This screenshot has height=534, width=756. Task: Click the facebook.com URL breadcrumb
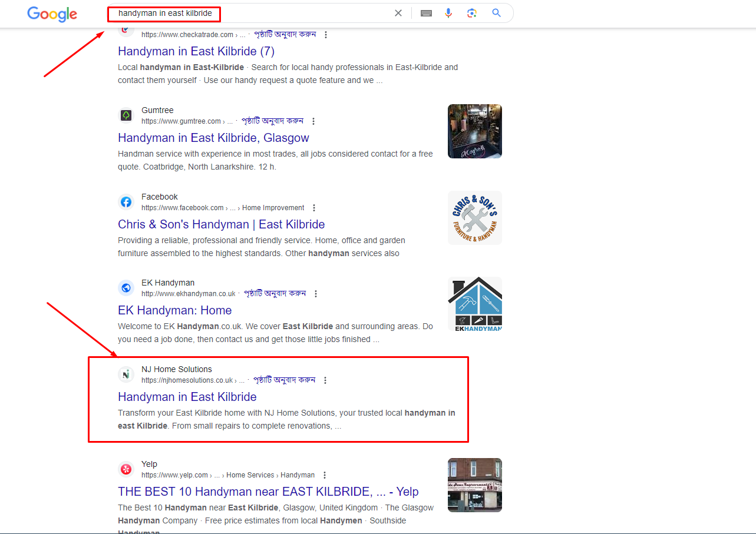(223, 208)
